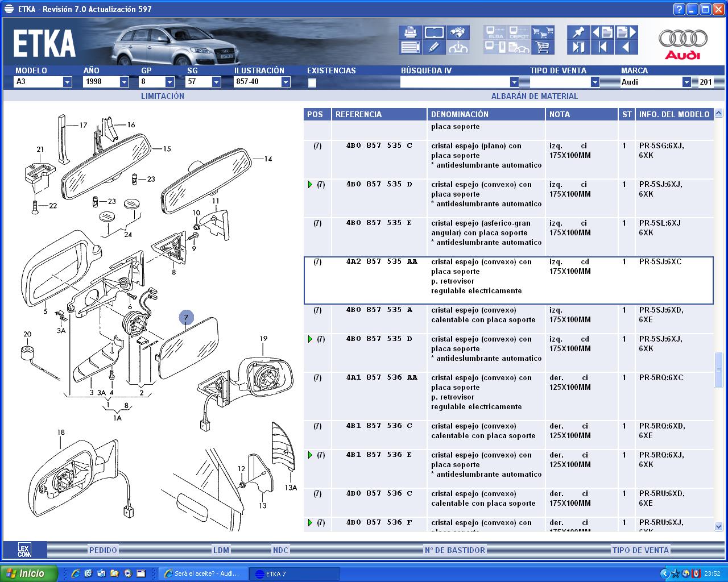Screen dimensions: 728x582
Task: Click the printer icon in the toolbar
Action: [x=410, y=32]
